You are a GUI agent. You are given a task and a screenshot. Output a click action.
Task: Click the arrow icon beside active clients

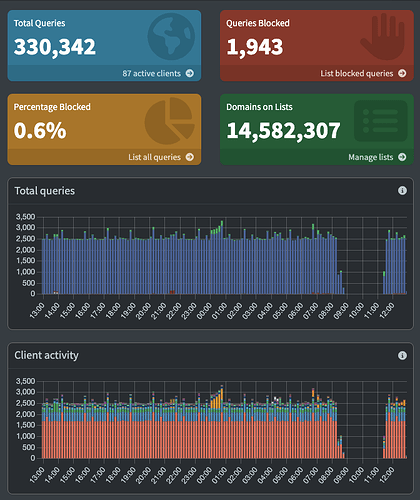click(190, 73)
